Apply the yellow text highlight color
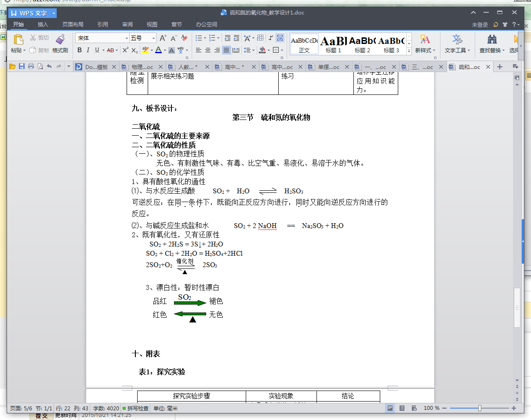This screenshot has width=531, height=420. [145, 50]
